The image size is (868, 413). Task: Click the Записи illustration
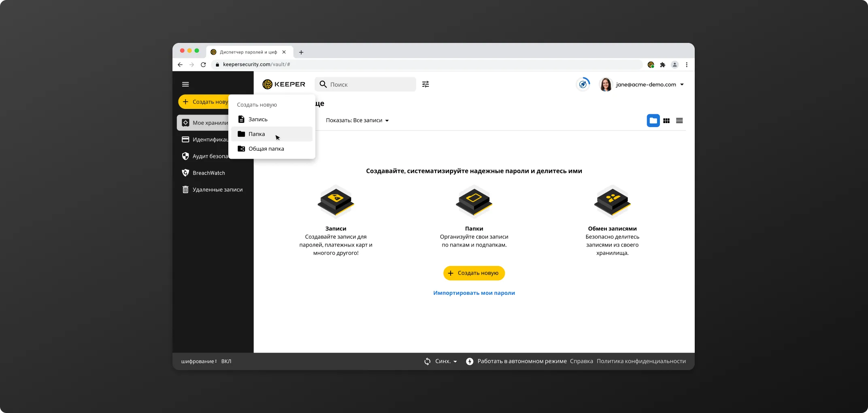tap(336, 201)
